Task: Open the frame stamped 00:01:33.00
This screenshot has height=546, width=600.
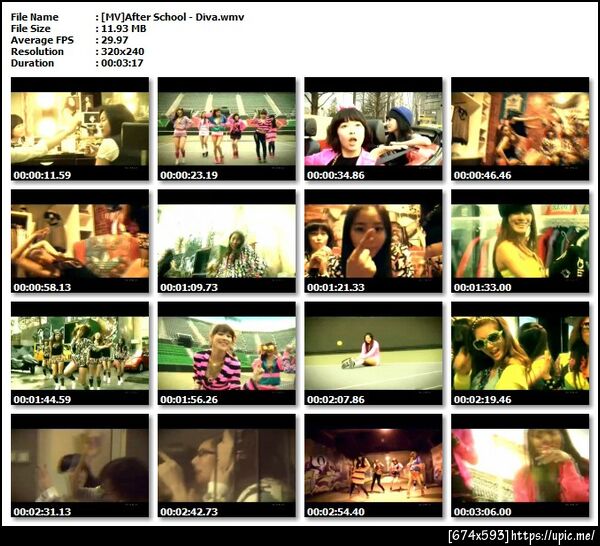Action: pos(520,241)
